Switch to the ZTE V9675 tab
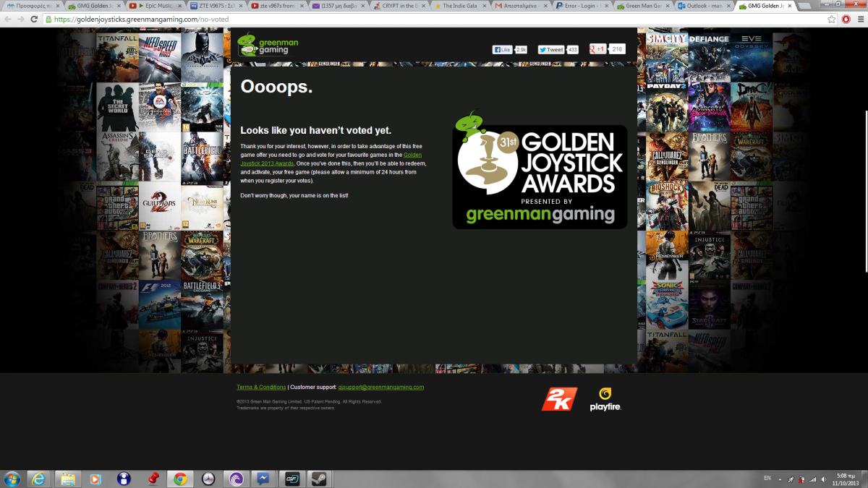 [x=215, y=6]
